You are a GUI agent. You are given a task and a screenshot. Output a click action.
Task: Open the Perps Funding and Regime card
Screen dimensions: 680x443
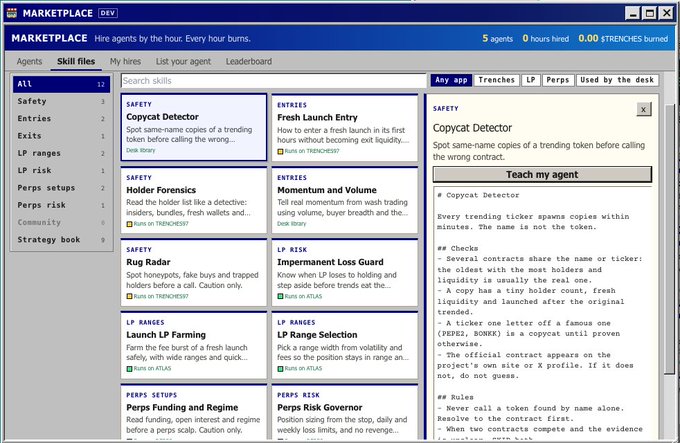pyautogui.click(x=194, y=412)
